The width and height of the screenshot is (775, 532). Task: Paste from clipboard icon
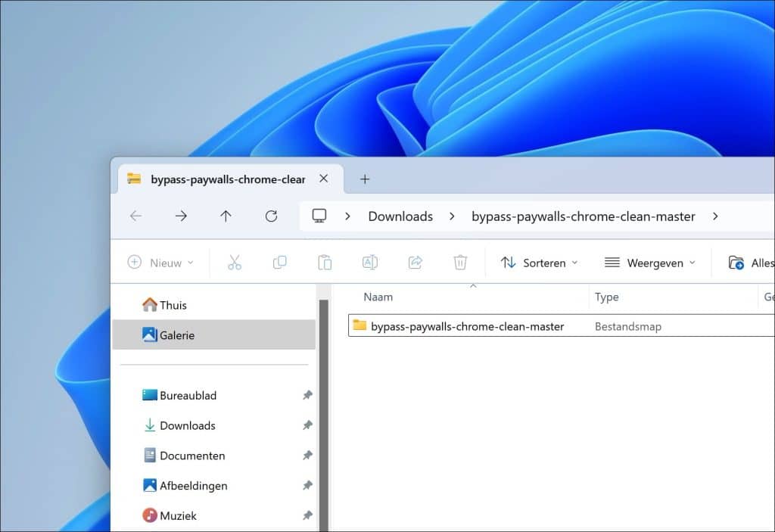click(x=325, y=263)
